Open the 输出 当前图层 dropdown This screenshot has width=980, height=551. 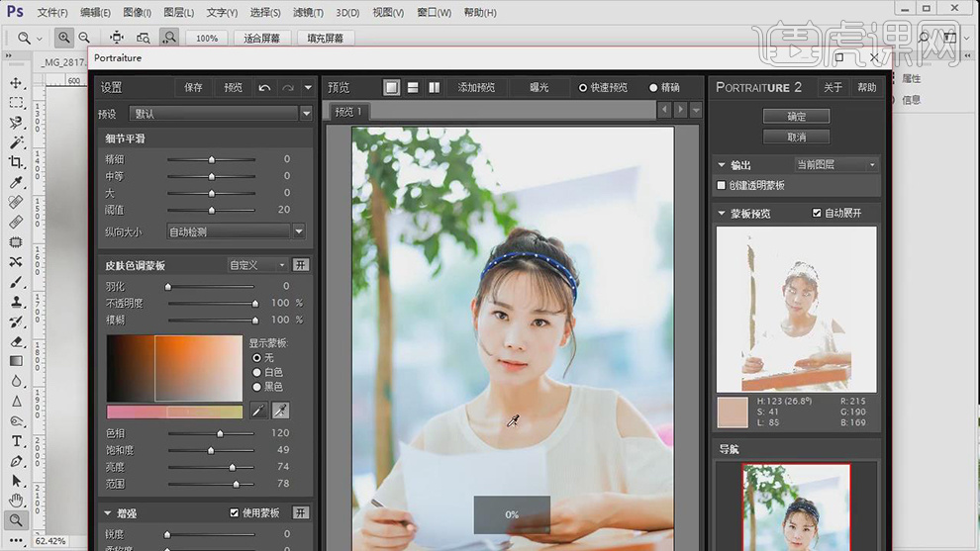tap(836, 165)
